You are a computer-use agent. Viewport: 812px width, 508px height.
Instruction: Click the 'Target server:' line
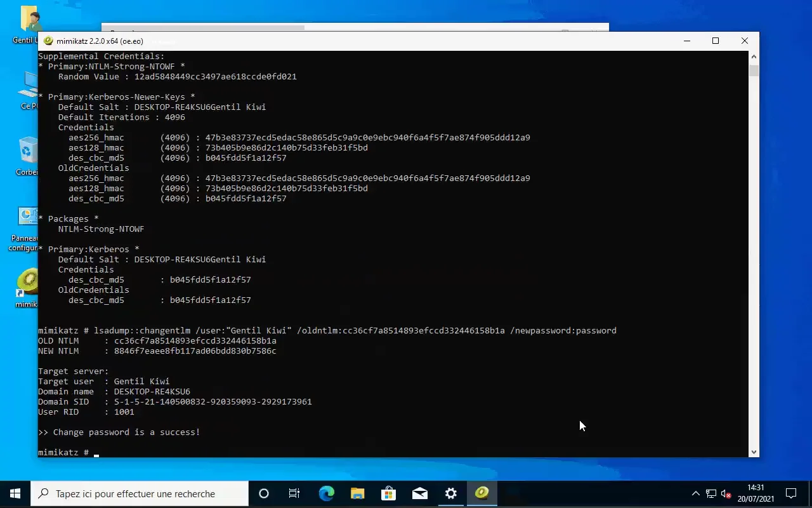tap(74, 371)
